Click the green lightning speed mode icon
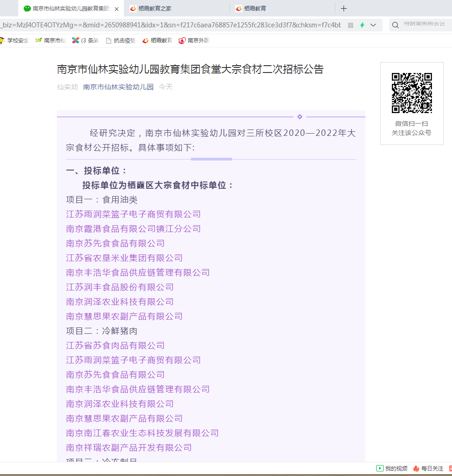 pyautogui.click(x=362, y=25)
